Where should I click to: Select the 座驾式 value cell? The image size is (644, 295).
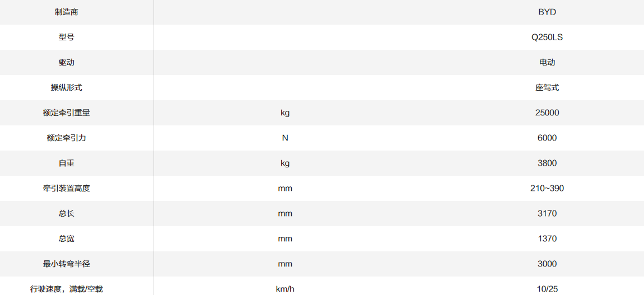pos(547,87)
